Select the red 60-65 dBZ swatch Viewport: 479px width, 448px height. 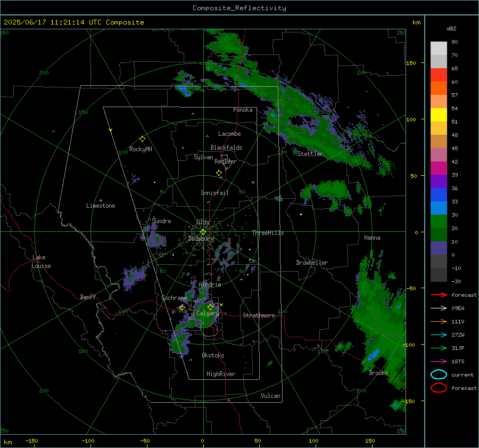[439, 75]
